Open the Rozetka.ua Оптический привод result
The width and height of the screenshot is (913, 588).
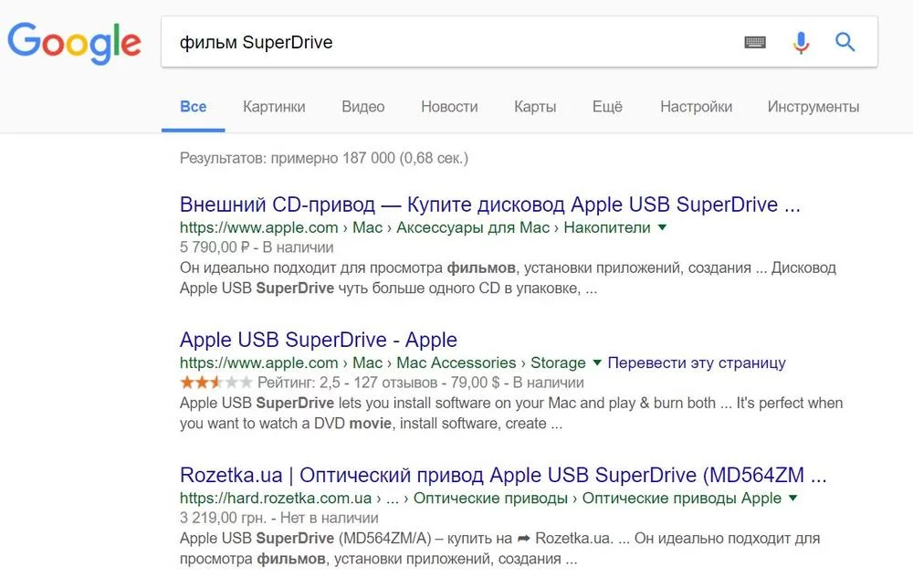503,475
